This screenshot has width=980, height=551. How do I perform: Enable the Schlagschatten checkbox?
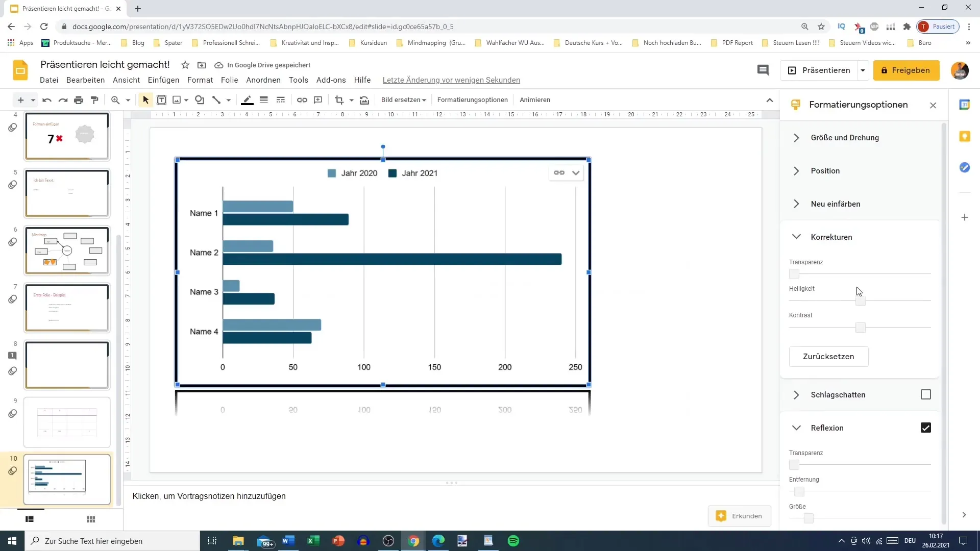point(925,394)
